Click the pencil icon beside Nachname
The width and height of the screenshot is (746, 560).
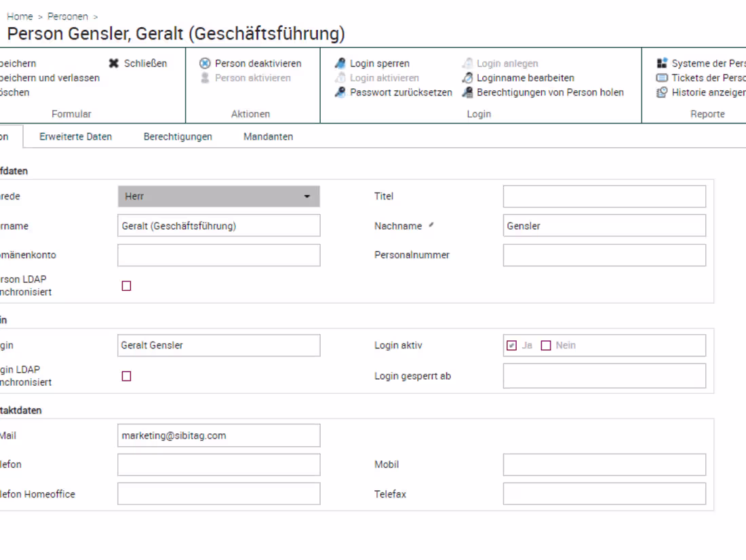click(x=431, y=225)
